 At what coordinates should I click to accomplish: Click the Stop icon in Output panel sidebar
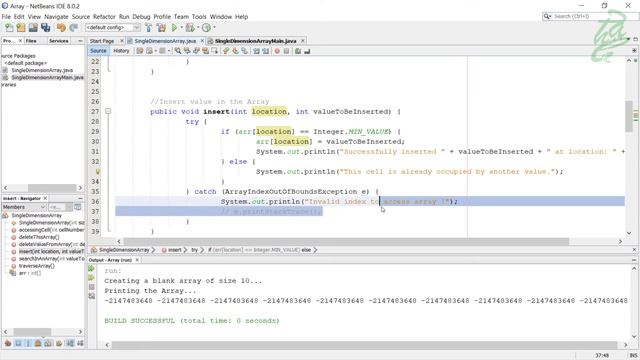click(x=91, y=287)
